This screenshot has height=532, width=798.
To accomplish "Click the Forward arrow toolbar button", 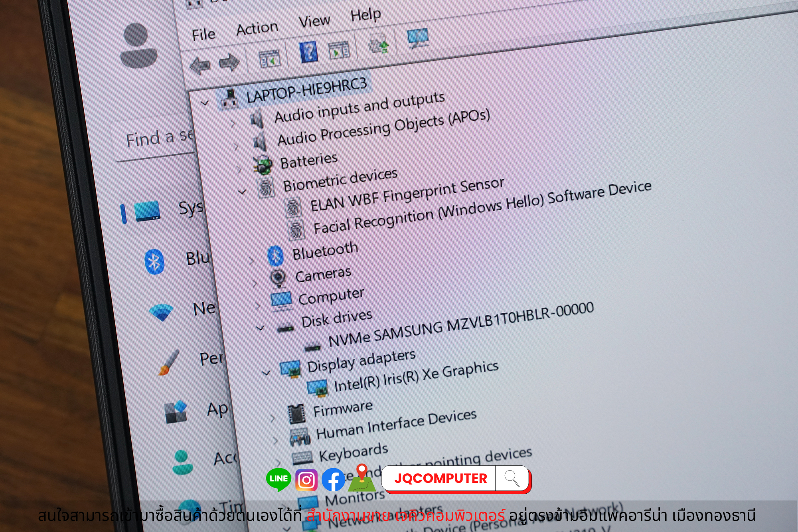I will click(229, 62).
